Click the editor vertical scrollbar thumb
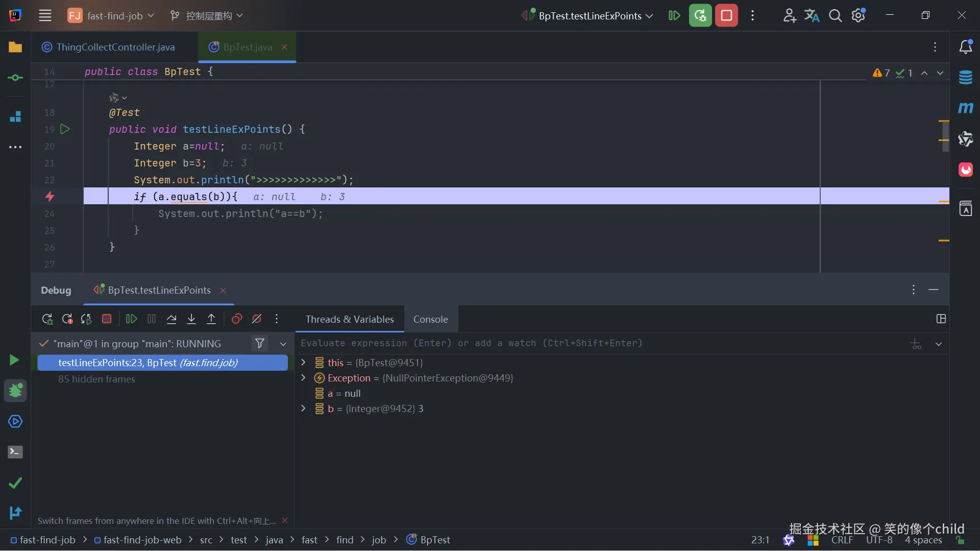 (945, 136)
